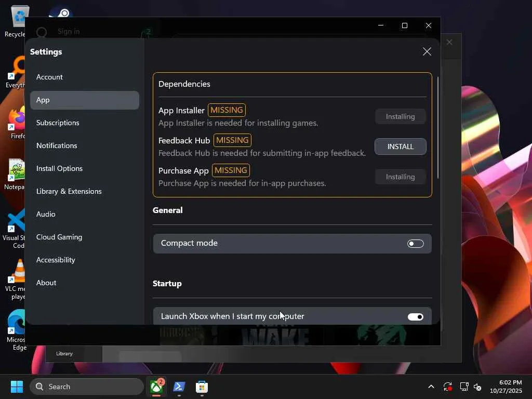Open the clock and date flyout
Screen dimensions: 532x399
coord(506,387)
